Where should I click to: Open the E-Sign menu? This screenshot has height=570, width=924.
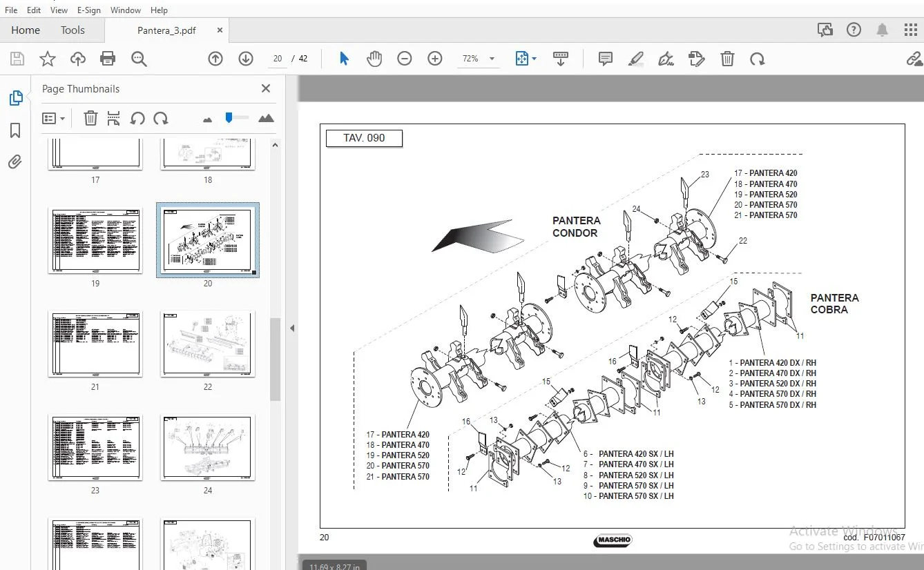coord(89,10)
